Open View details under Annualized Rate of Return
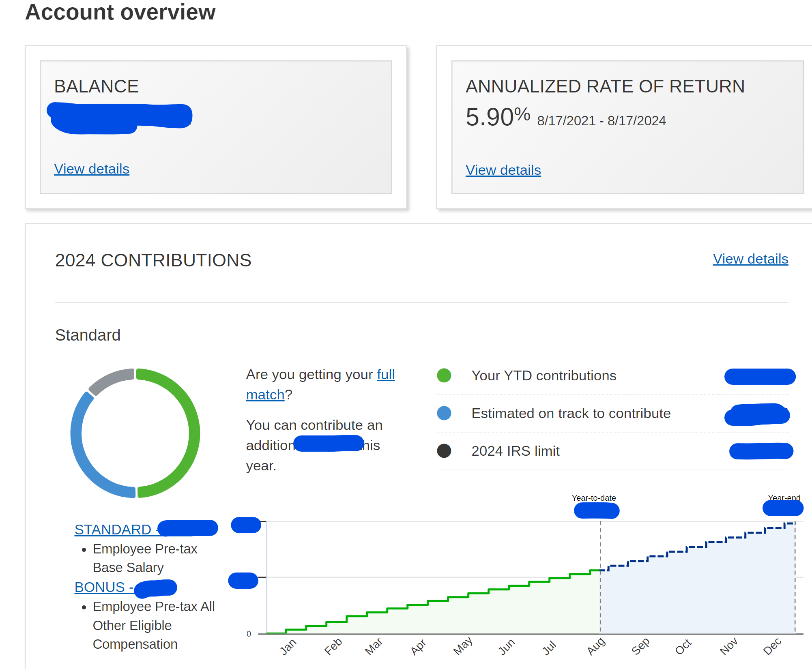This screenshot has width=812, height=669. tap(503, 170)
